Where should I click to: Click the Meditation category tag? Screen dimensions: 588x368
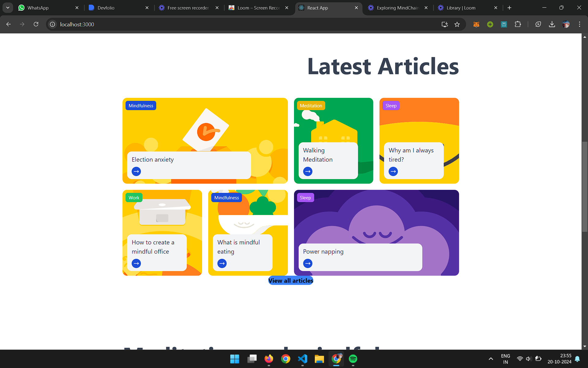click(311, 106)
